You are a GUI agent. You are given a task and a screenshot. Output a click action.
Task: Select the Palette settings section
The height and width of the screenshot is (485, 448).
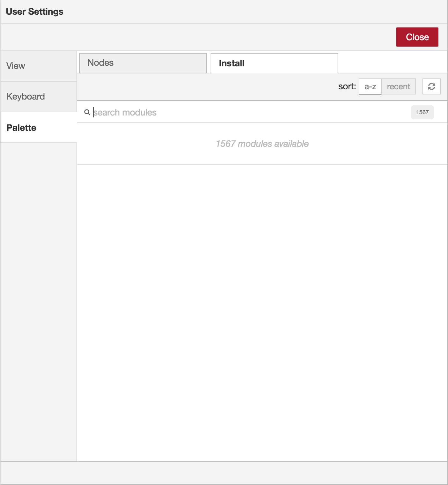21,128
